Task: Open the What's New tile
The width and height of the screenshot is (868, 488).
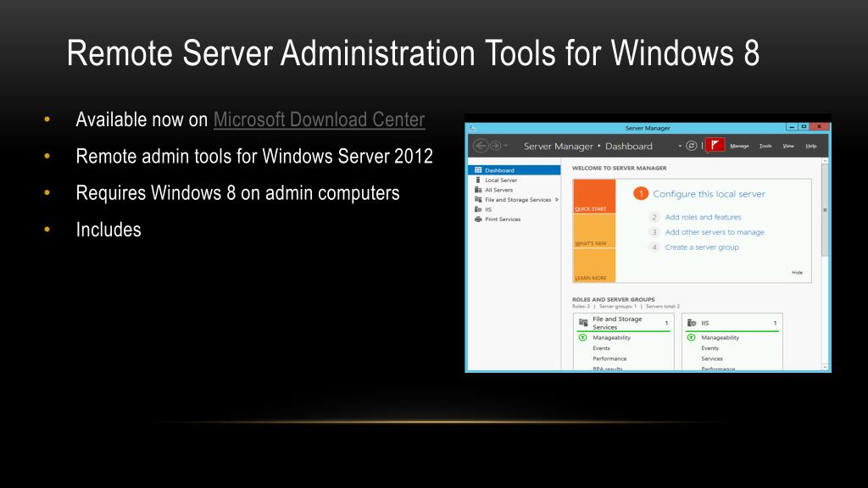Action: [x=594, y=230]
